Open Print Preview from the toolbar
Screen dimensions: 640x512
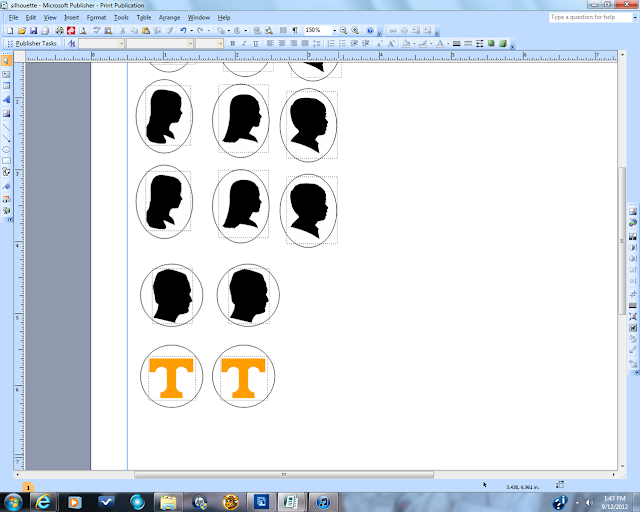(83, 31)
